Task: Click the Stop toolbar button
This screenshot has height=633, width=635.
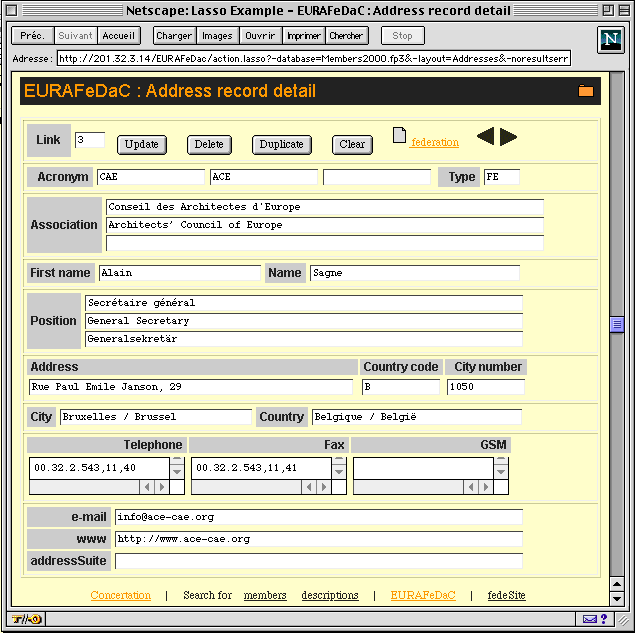Action: [403, 36]
